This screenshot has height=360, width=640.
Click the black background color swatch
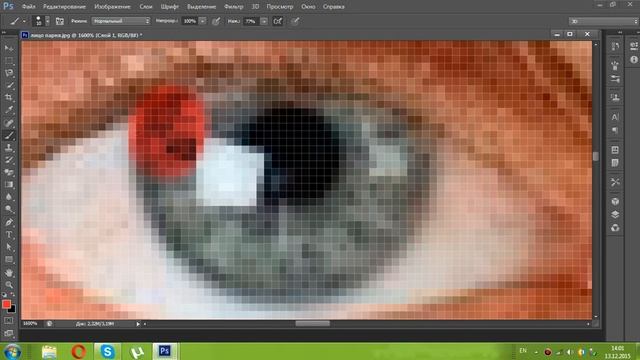pyautogui.click(x=12, y=309)
